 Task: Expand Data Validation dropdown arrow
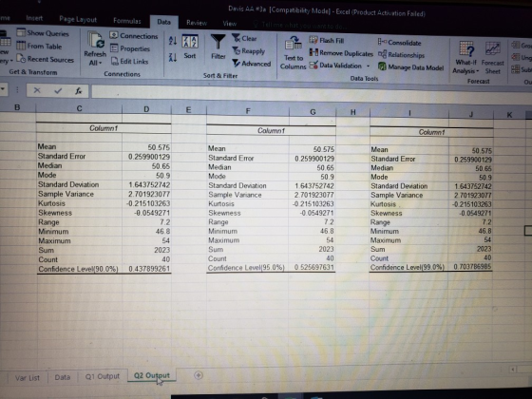(x=368, y=66)
